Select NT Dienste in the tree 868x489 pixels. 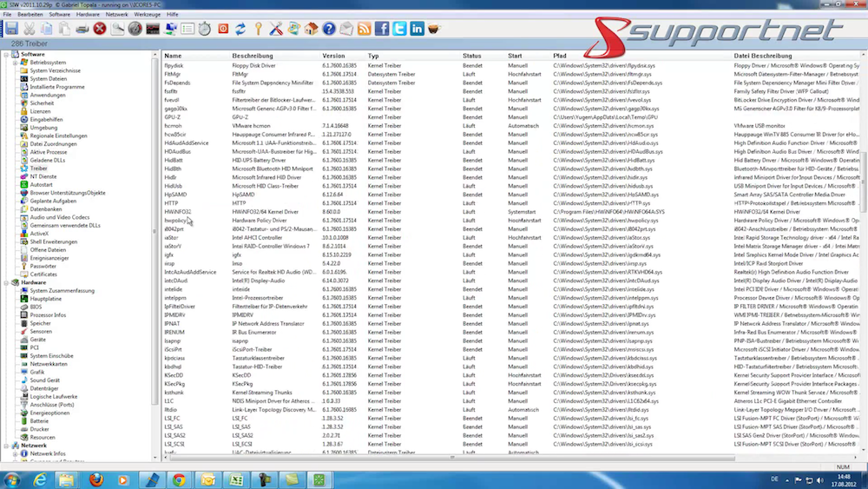43,176
